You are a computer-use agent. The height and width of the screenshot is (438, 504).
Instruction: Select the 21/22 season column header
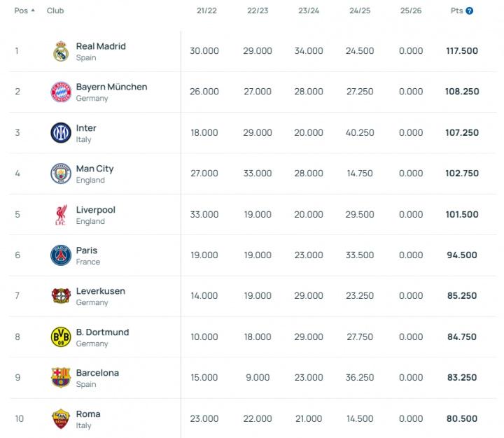204,11
